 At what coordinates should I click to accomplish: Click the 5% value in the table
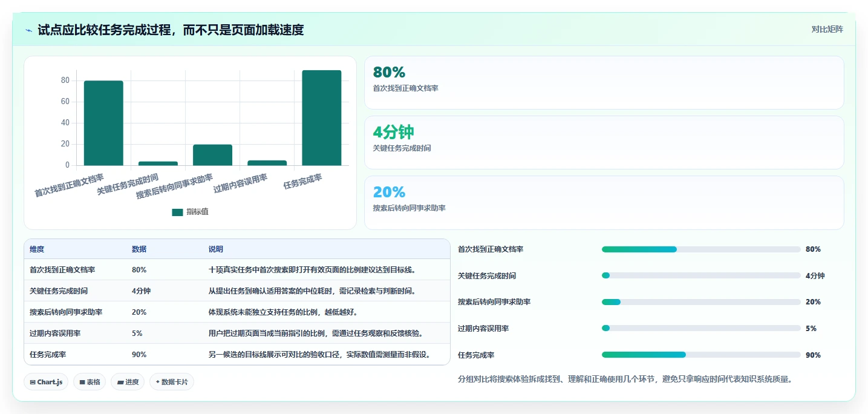click(137, 333)
